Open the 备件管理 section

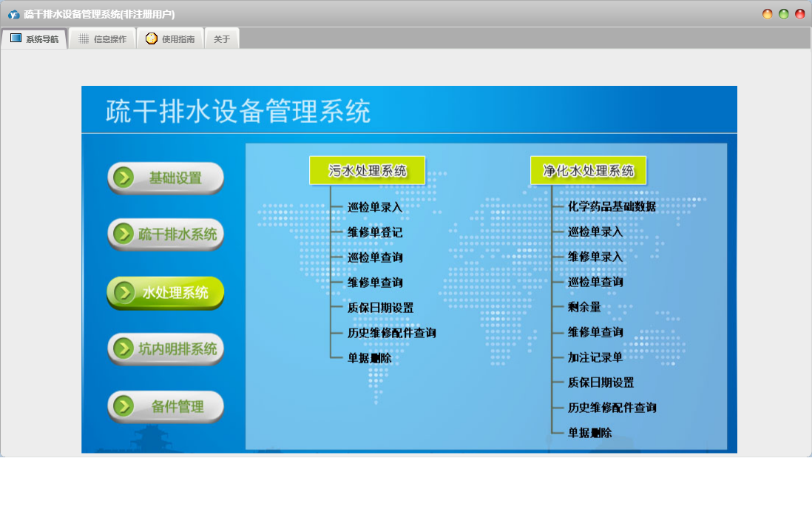pyautogui.click(x=166, y=407)
